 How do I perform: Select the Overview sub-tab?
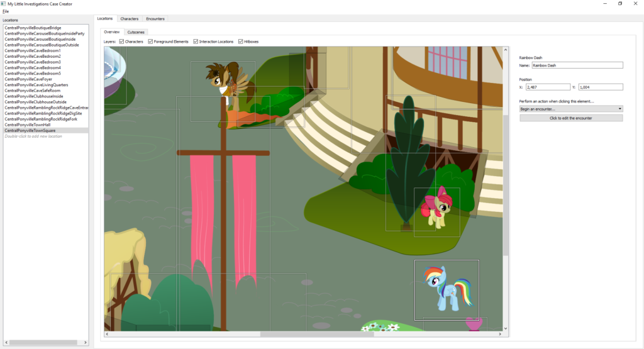(x=112, y=32)
